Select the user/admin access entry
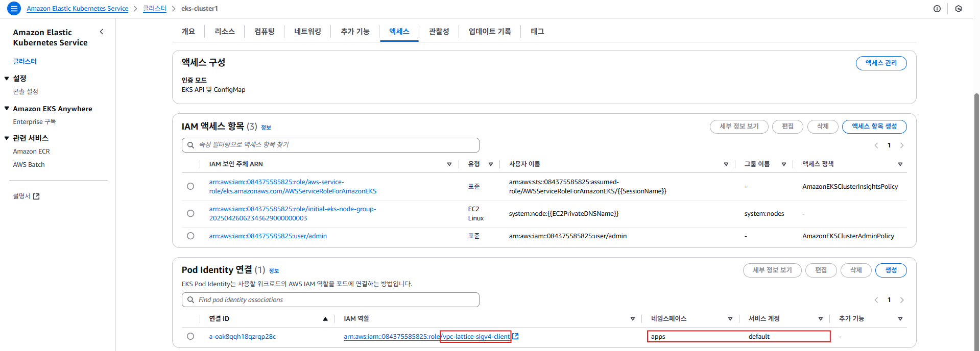This screenshot has height=351, width=980. point(190,236)
